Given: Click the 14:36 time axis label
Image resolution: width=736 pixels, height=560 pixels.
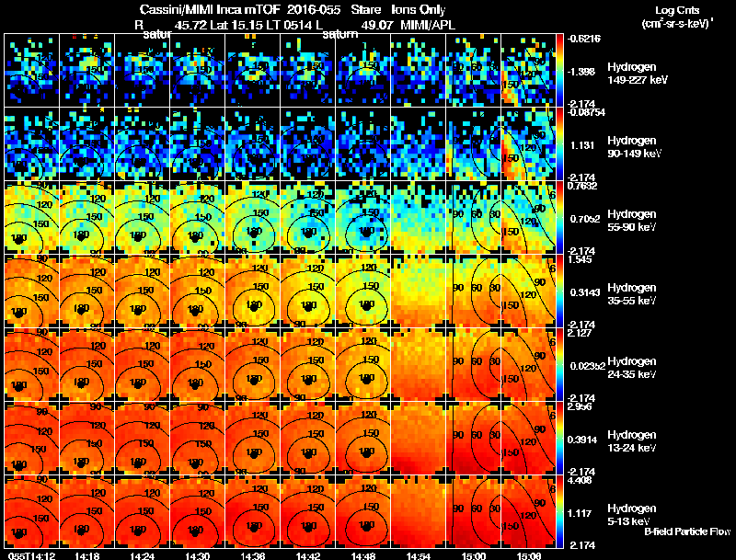Looking at the screenshot, I should pos(252,555).
